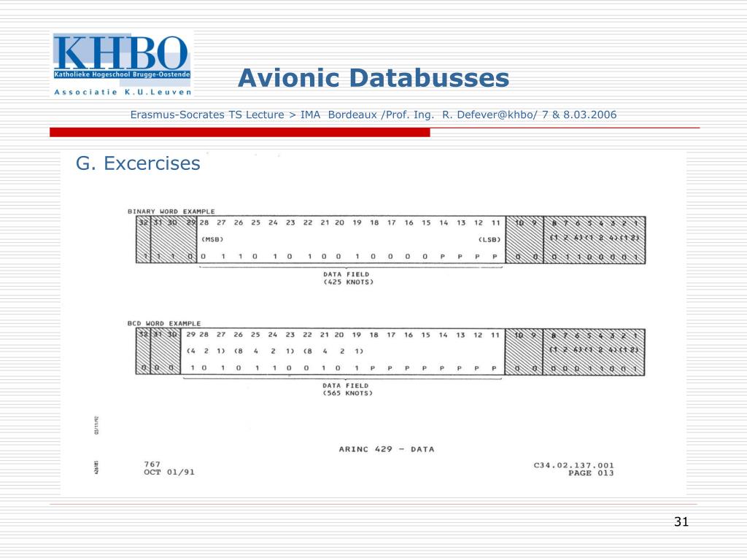Click the slide number 31

(x=681, y=522)
